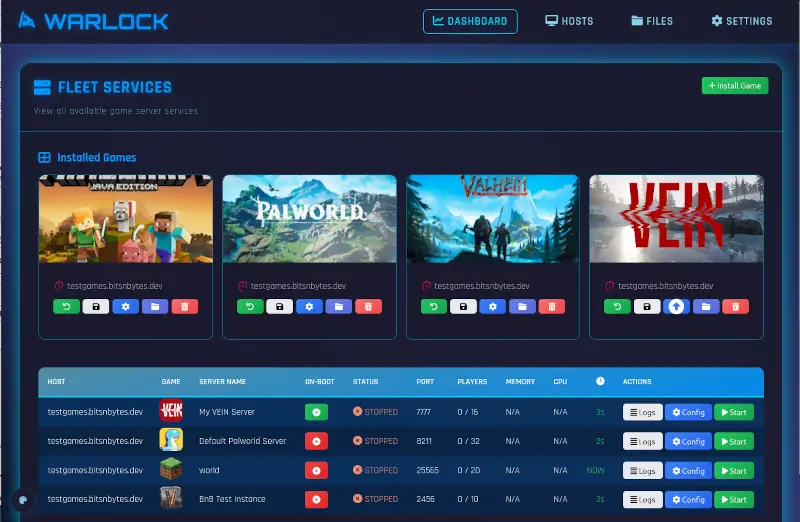Open the Hosts tab
The width and height of the screenshot is (800, 522).
569,21
